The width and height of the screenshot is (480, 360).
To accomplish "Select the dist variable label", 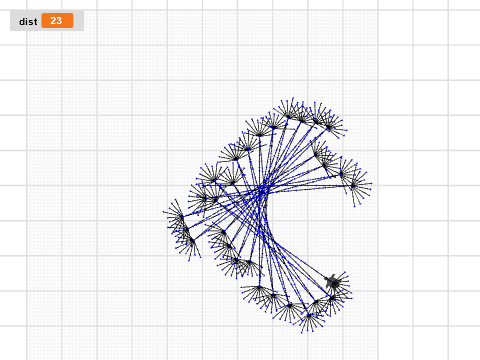I will [x=28, y=22].
